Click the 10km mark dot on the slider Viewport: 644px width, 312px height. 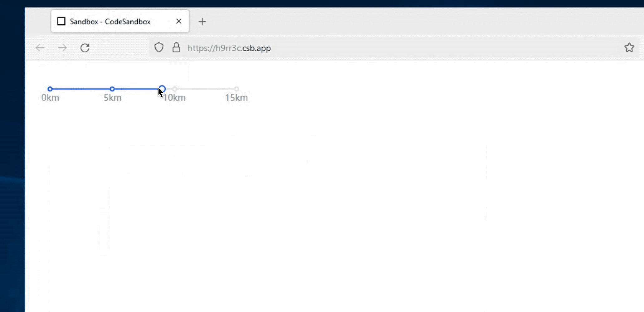click(174, 89)
